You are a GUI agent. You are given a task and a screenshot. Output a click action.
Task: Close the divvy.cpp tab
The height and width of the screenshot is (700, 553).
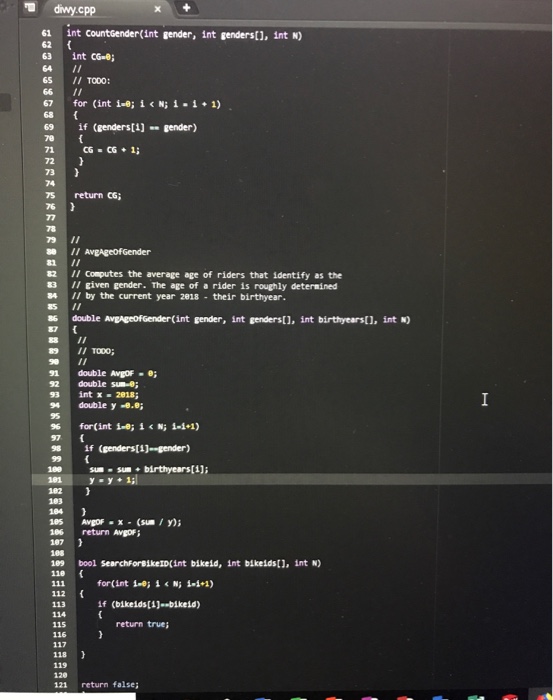(158, 9)
